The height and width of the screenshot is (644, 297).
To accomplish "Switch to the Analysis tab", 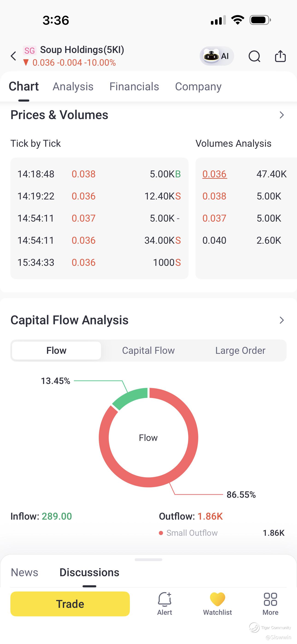I will [73, 87].
